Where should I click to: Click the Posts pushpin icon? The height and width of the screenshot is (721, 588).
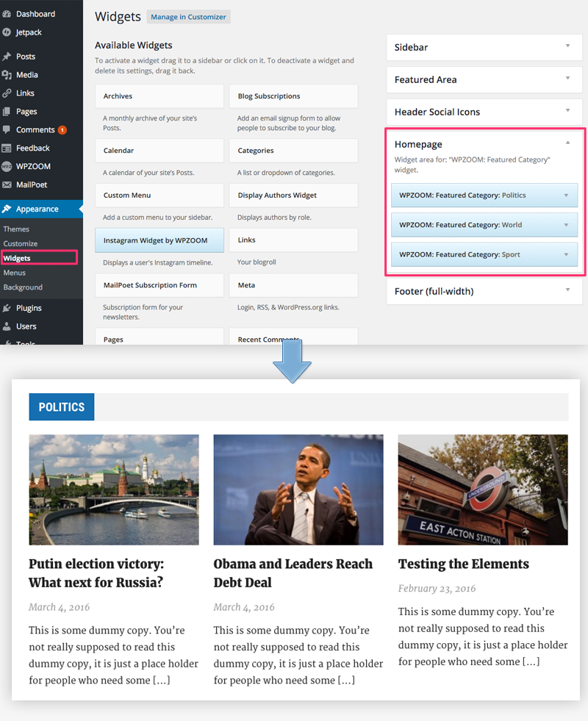[x=7, y=57]
